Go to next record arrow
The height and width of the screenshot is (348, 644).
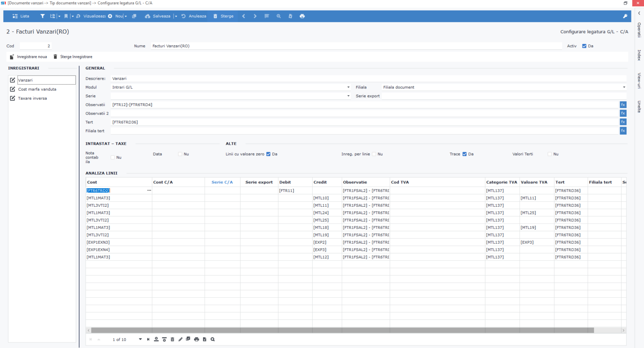tap(255, 16)
